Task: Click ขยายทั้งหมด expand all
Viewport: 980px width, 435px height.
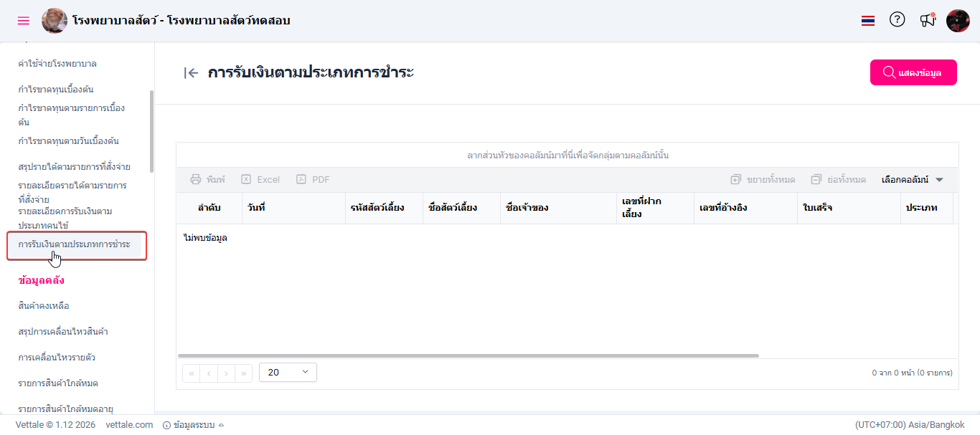Action: tap(763, 180)
